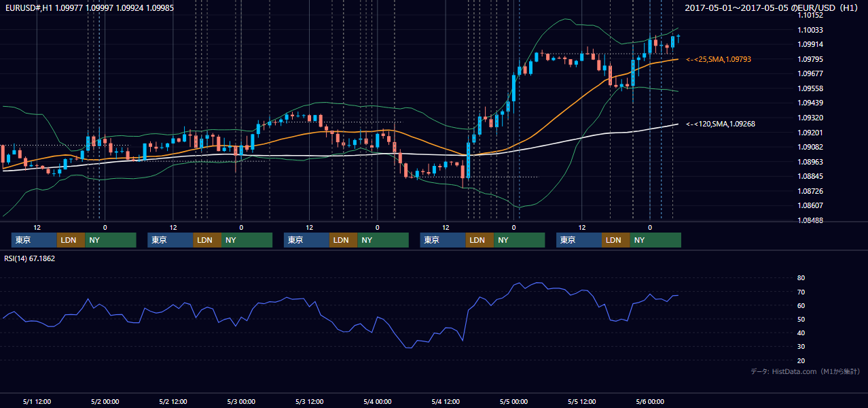Click RSI scale level 40
Image resolution: width=868 pixels, height=408 pixels.
coord(801,333)
